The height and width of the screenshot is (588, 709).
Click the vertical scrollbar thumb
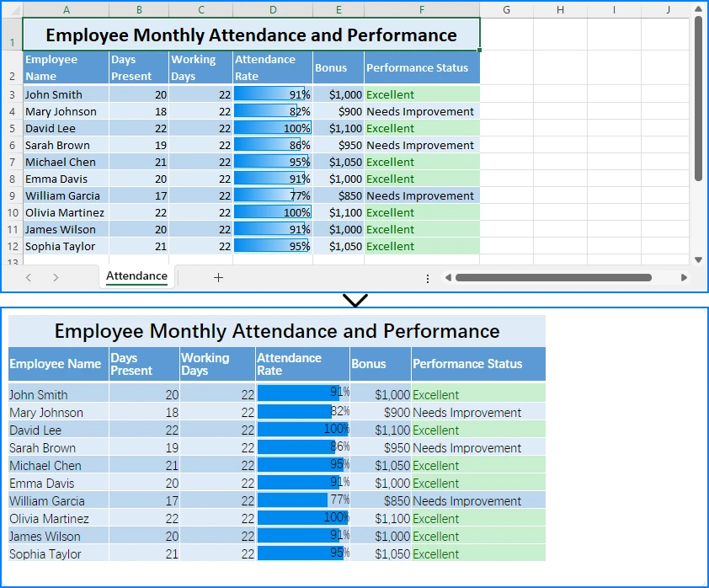(x=697, y=97)
